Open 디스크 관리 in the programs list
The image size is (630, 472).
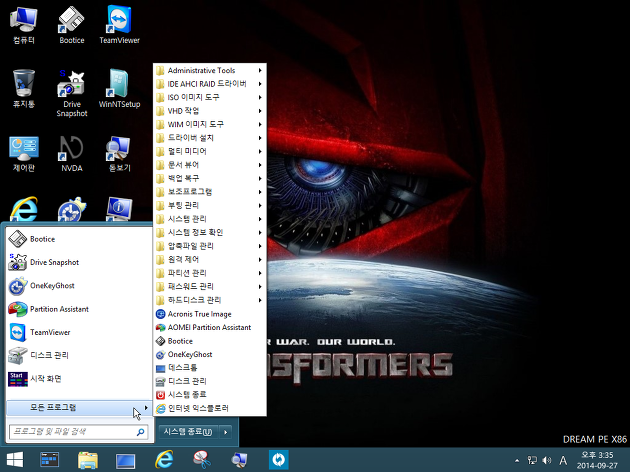click(x=210, y=381)
